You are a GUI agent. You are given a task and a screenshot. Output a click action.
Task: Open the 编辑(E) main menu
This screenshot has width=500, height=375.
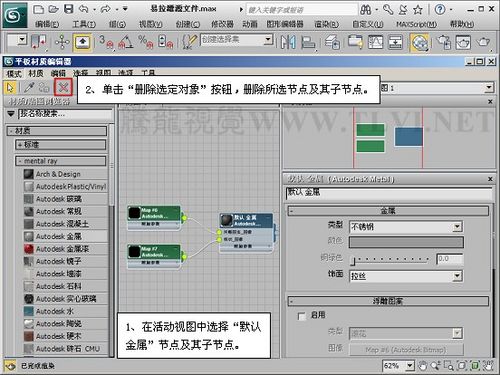click(47, 24)
